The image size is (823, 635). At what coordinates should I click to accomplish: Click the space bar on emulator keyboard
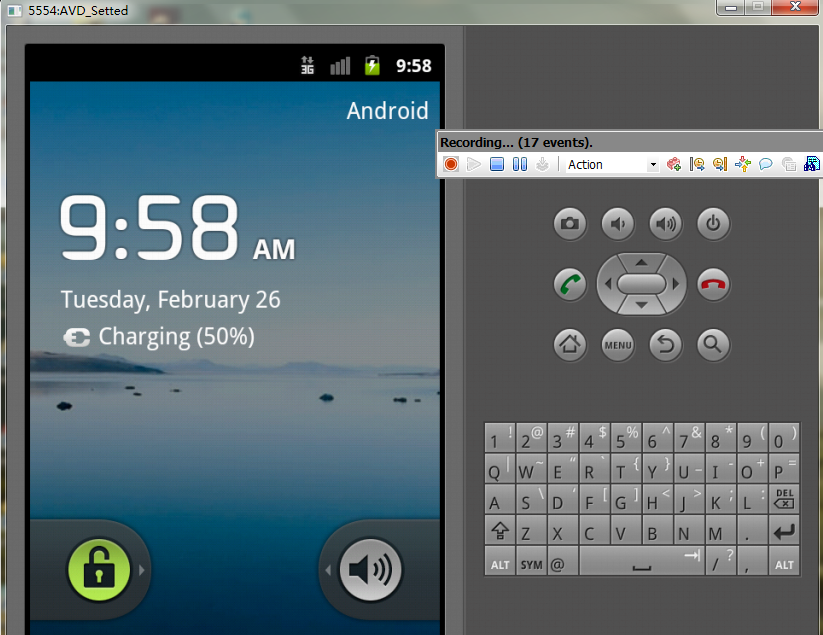point(641,561)
